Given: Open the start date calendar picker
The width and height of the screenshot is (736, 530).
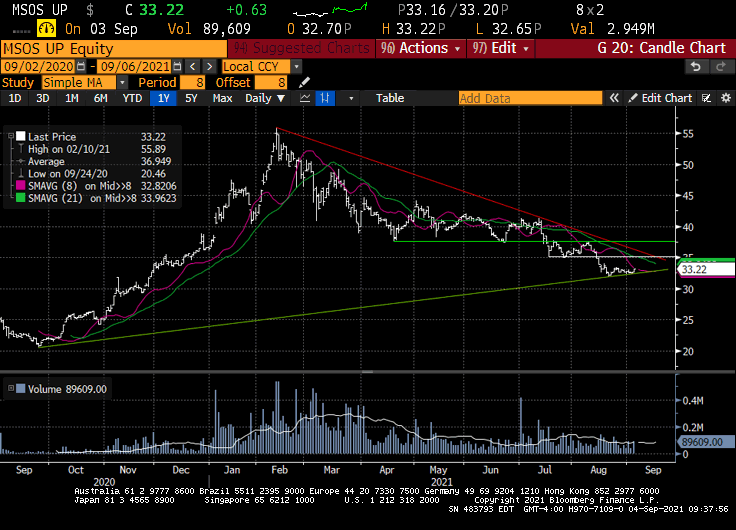Looking at the screenshot, I should click(81, 67).
